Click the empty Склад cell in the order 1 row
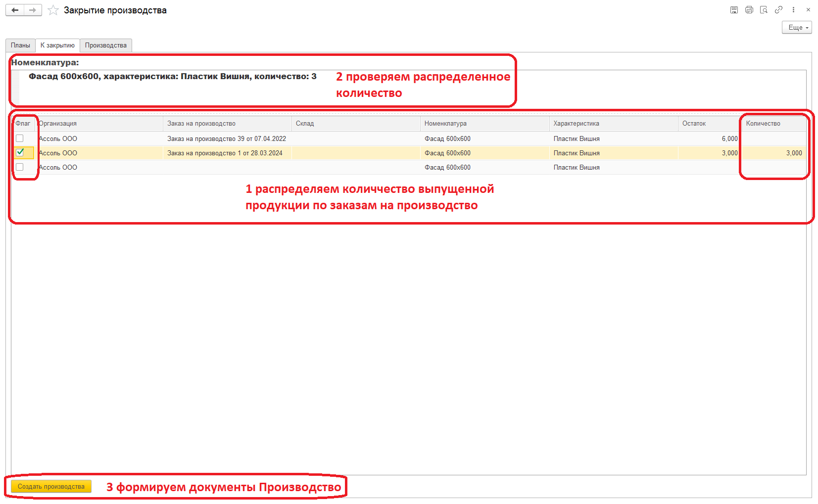Viewport: 818px width, 504px height. point(356,153)
